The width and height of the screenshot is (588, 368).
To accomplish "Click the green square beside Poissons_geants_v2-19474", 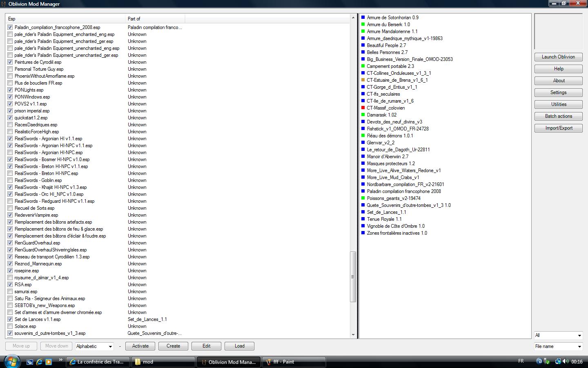I will point(363,198).
